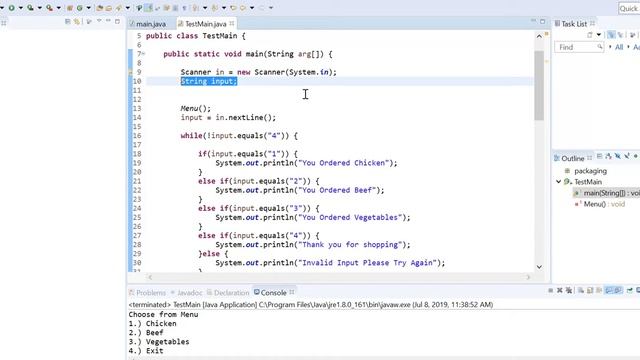Viewport: 640px width, 360px height.
Task: Click the green Run button in the toolbar
Action: coord(11,8)
